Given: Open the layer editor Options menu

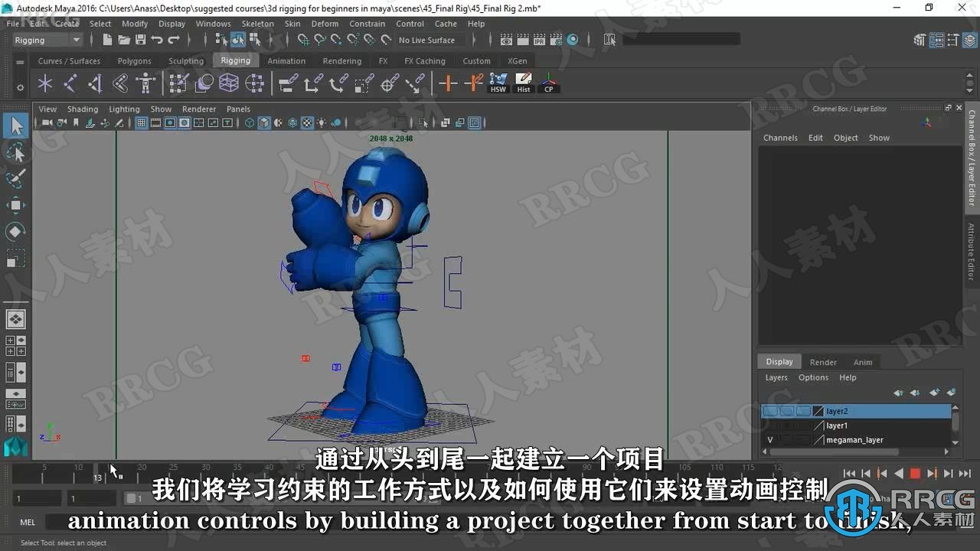Looking at the screenshot, I should coord(813,377).
